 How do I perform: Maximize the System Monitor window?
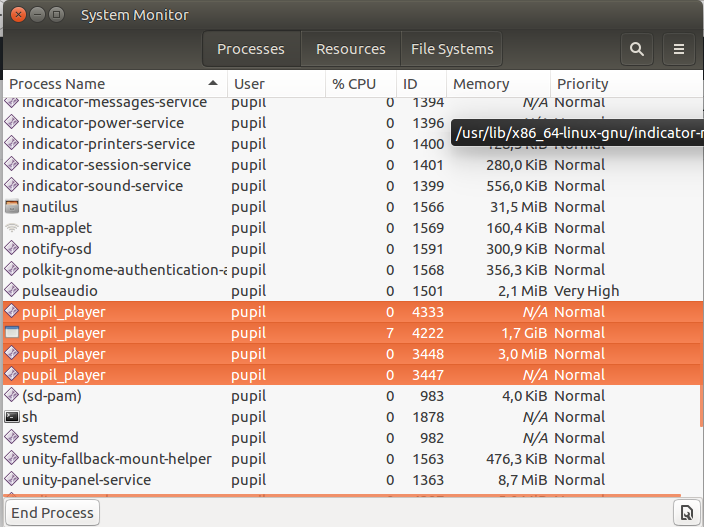point(57,15)
